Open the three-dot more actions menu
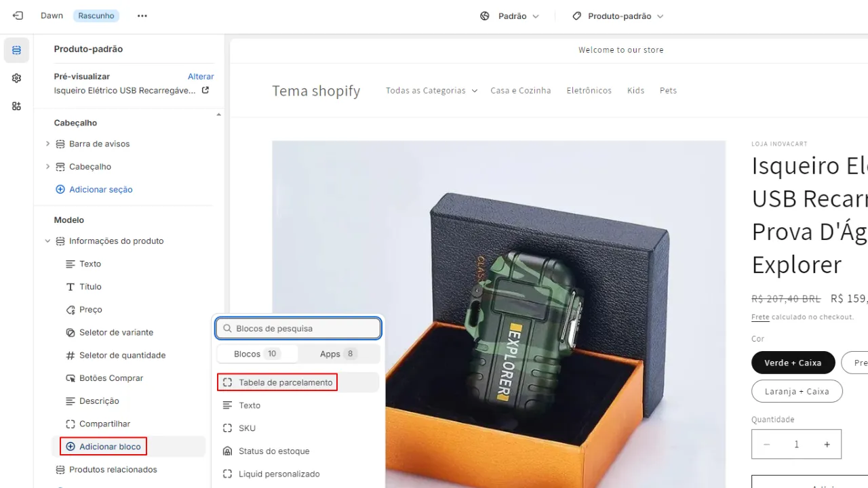Image resolution: width=868 pixels, height=488 pixels. pos(142,16)
